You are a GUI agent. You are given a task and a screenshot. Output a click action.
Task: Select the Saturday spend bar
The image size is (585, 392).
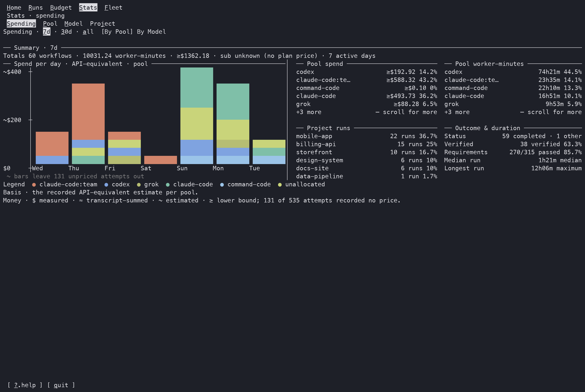(x=161, y=160)
